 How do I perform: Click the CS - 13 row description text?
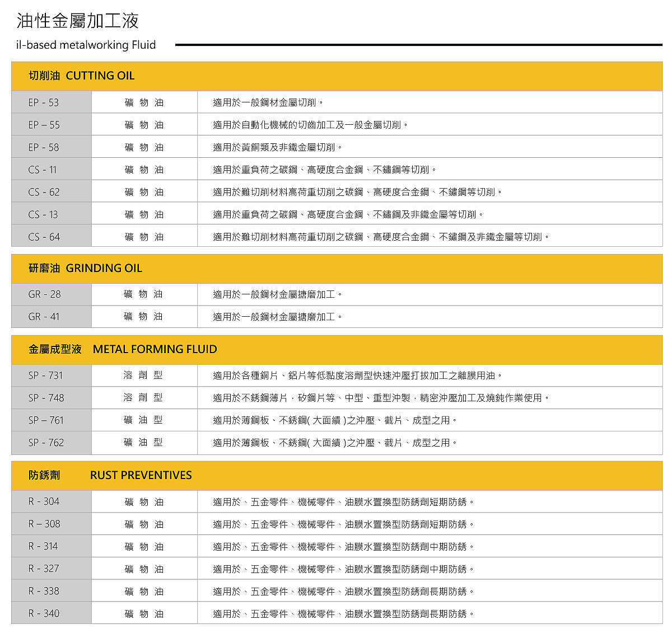(x=348, y=214)
